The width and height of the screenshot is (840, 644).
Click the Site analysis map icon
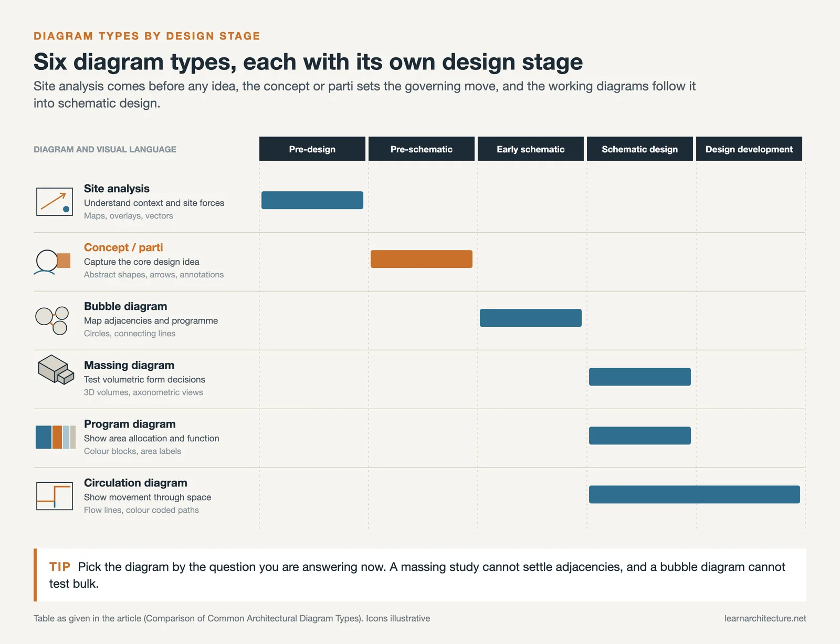click(55, 202)
